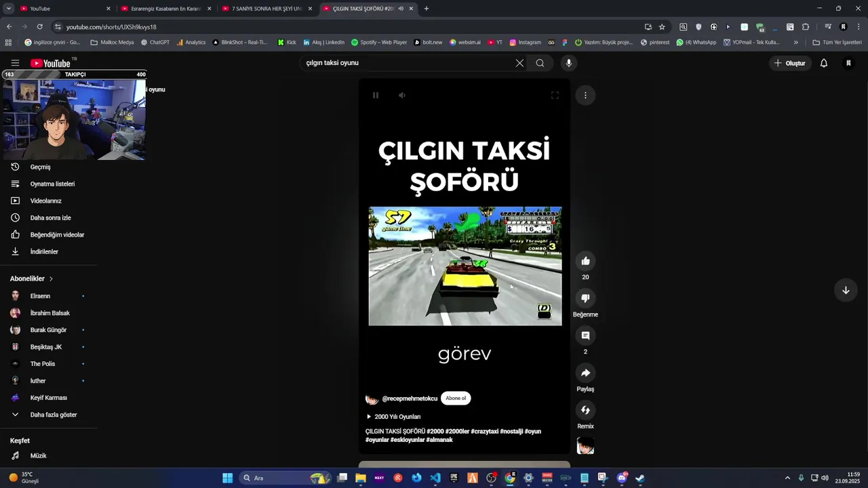Open the ChatGPT bookmark
The width and height of the screenshot is (868, 488).
[155, 42]
